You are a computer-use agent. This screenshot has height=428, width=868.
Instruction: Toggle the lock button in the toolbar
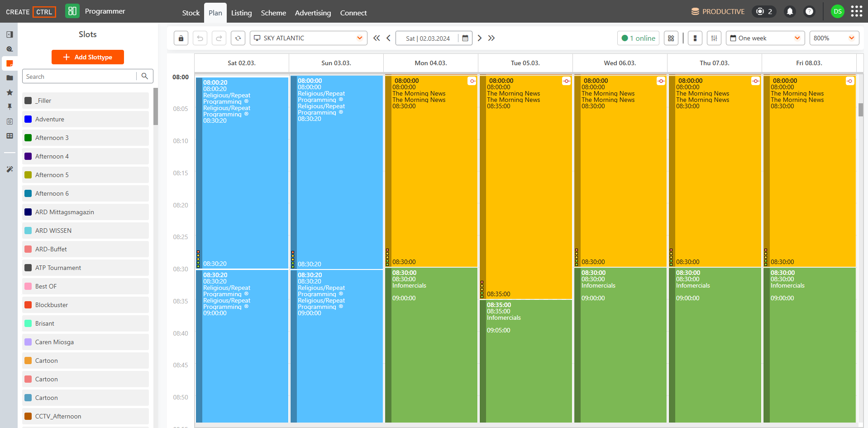coord(181,38)
